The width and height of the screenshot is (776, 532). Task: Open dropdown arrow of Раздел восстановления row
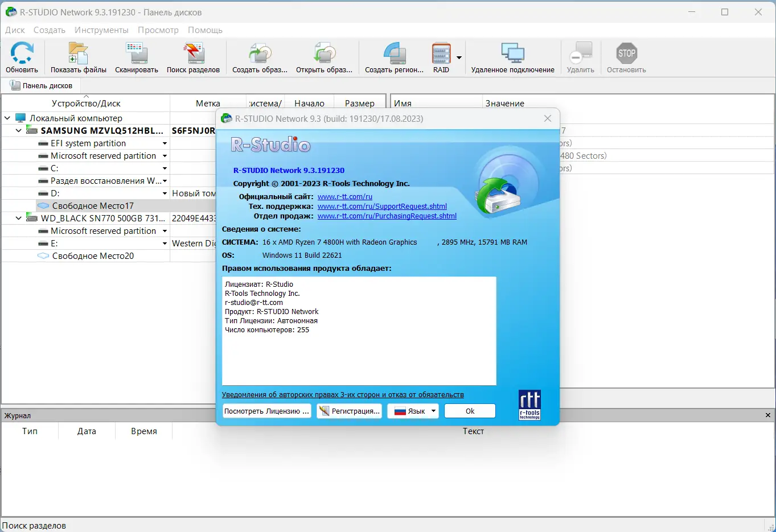tap(165, 181)
